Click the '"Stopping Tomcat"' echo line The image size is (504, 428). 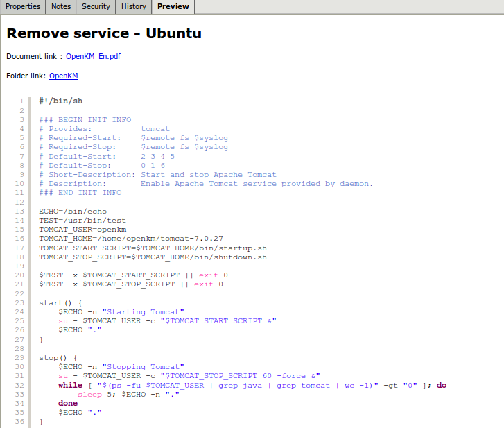click(x=121, y=366)
